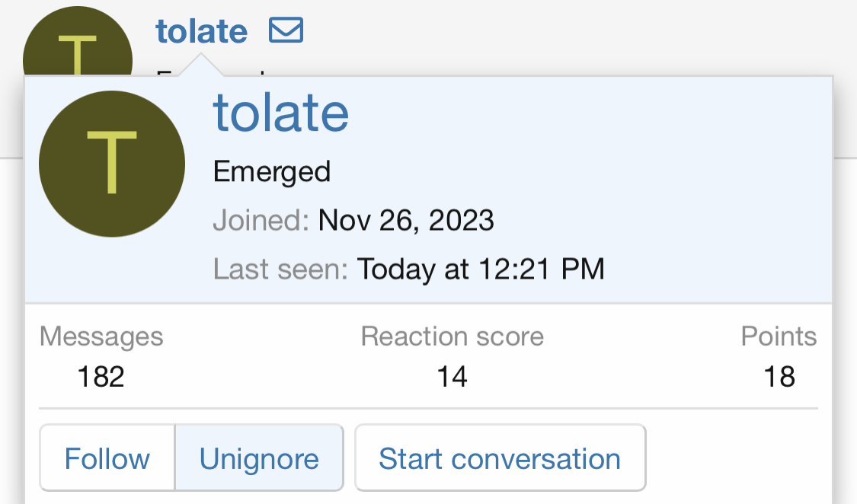Click the large T avatar in the popup
Image resolution: width=857 pixels, height=504 pixels.
pyautogui.click(x=112, y=164)
